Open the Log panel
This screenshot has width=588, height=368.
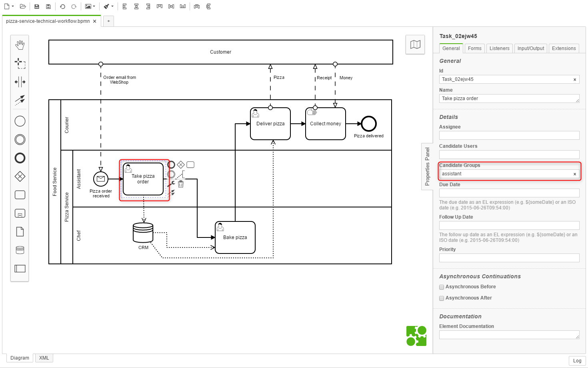click(577, 361)
